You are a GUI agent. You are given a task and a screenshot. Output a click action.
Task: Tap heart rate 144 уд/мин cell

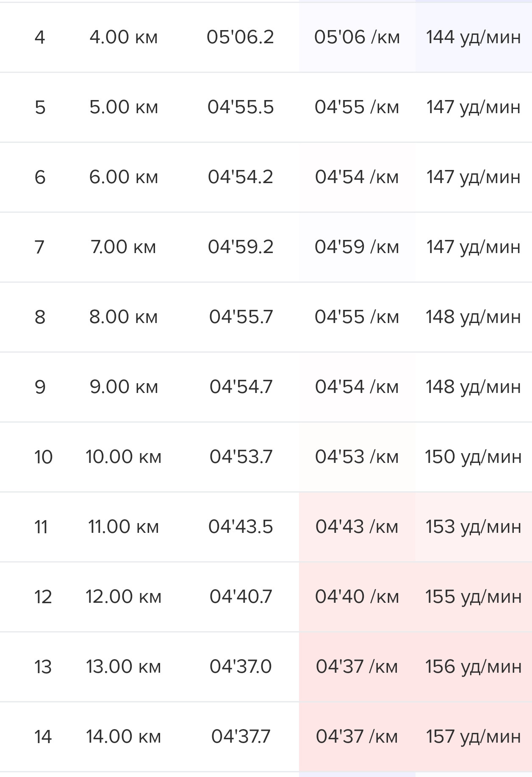(474, 37)
